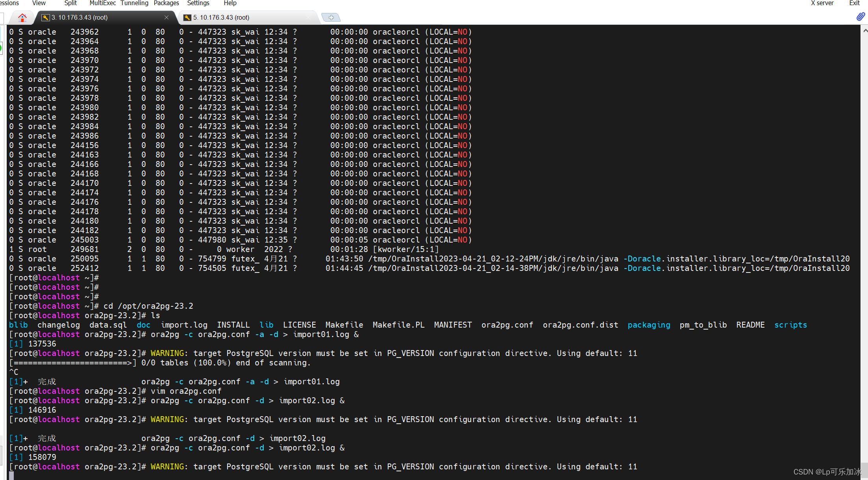Click the Exit button
Image resolution: width=868 pixels, height=480 pixels.
tap(854, 3)
